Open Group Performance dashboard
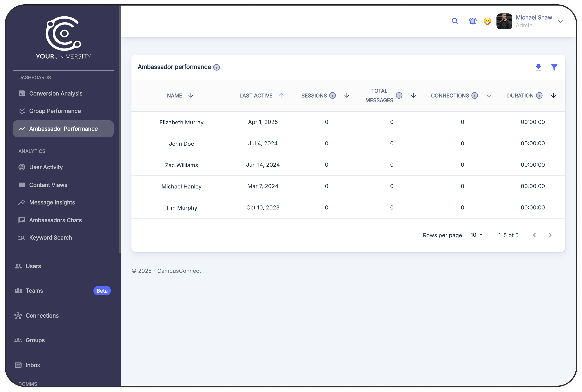582x392 pixels. 63,111
